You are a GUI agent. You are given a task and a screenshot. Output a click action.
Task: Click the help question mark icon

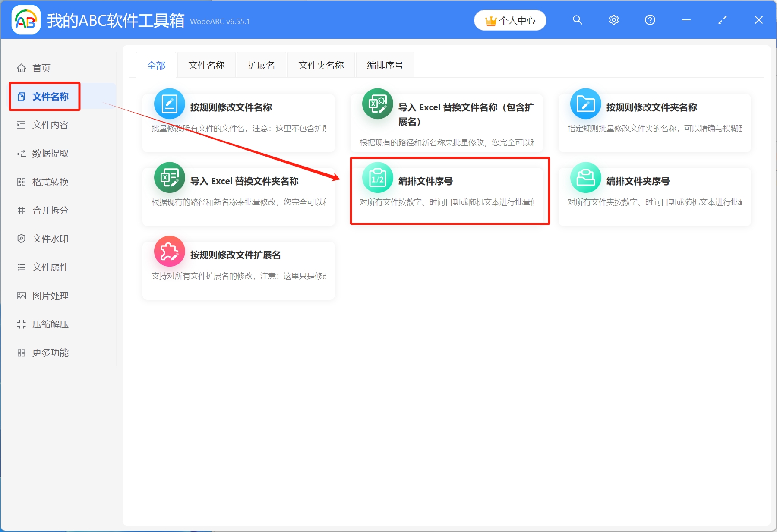point(650,20)
